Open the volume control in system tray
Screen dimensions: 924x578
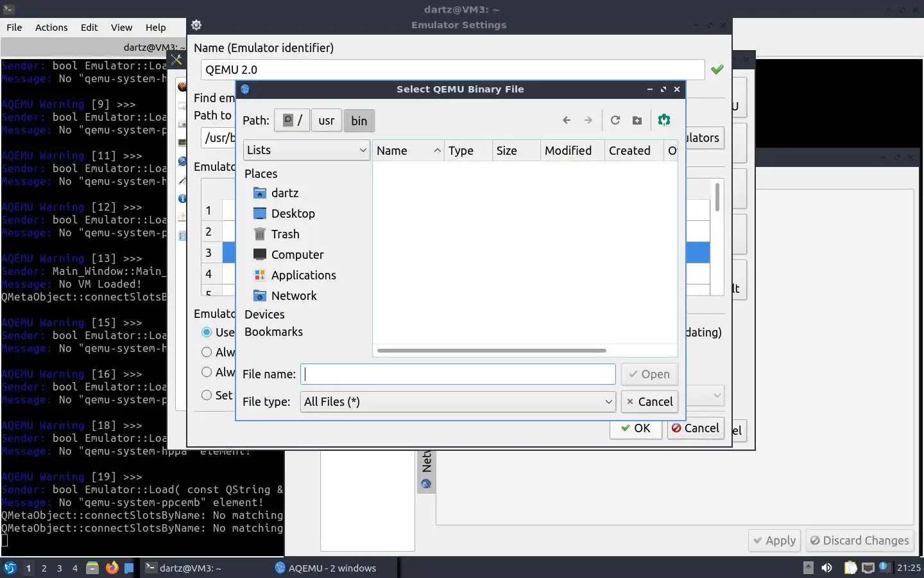coord(827,568)
